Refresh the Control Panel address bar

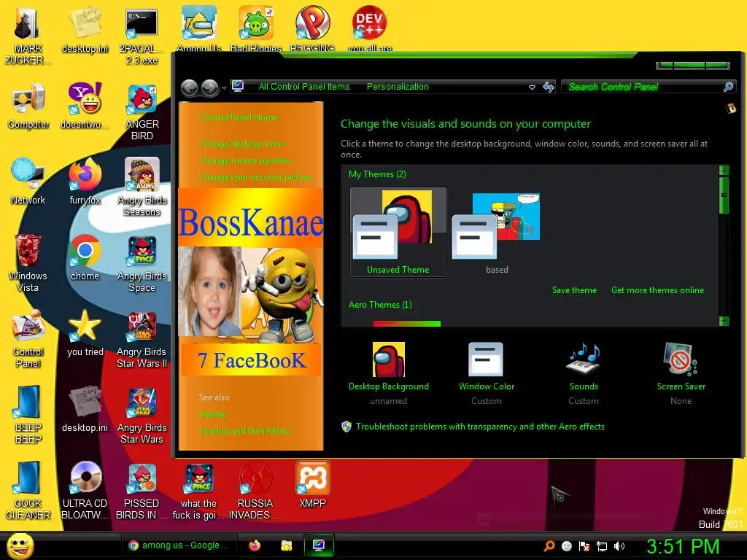[x=549, y=87]
